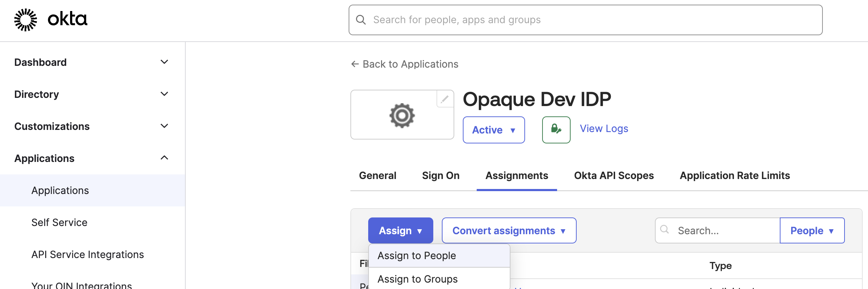
Task: Click the green lock key icon button
Action: click(556, 130)
